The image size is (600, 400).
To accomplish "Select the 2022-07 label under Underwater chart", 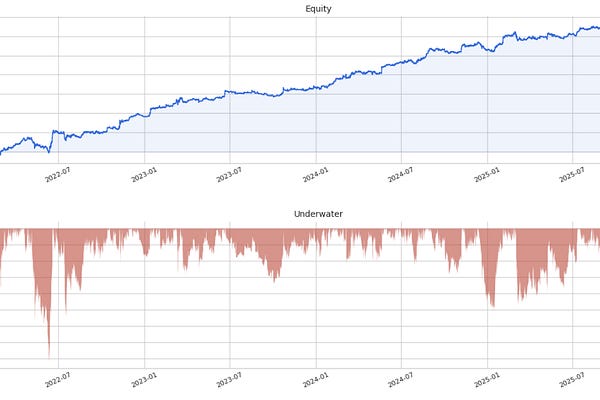I will click(58, 380).
